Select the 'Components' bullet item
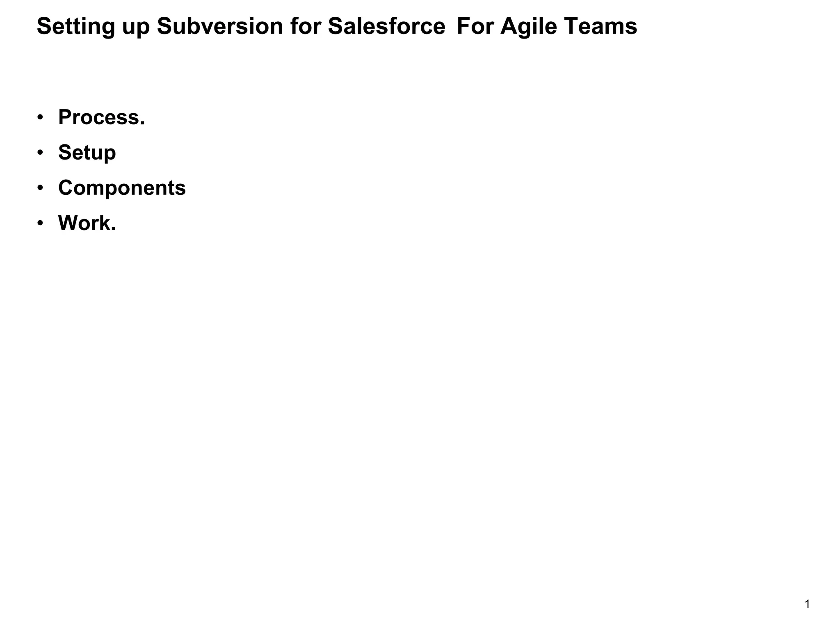Screen dimensions: 840x630 (122, 188)
